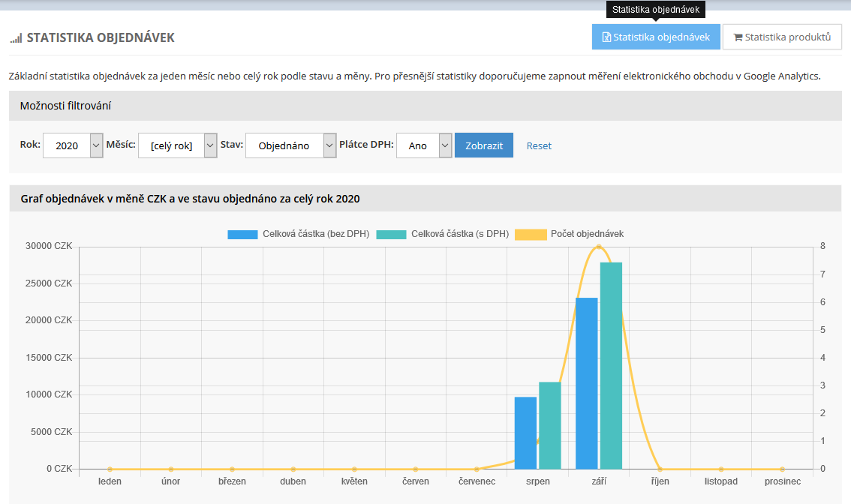Toggle the yellow Počet objednávek legend swatch
The width and height of the screenshot is (851, 504).
tap(531, 235)
